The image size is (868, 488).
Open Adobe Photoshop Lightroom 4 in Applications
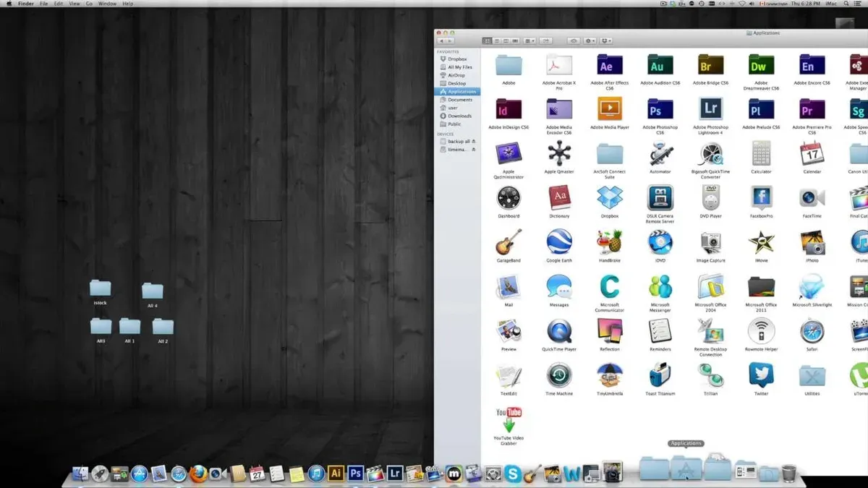coord(711,110)
